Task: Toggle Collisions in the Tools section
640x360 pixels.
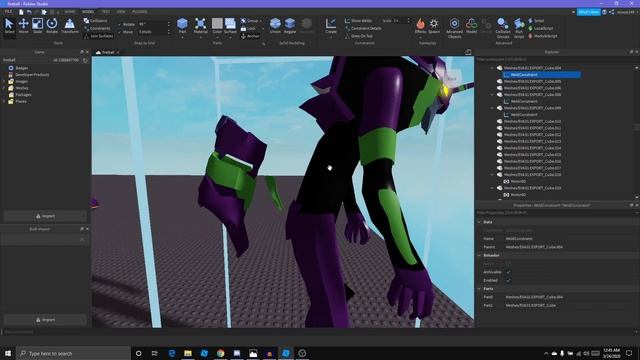Action: pos(96,20)
